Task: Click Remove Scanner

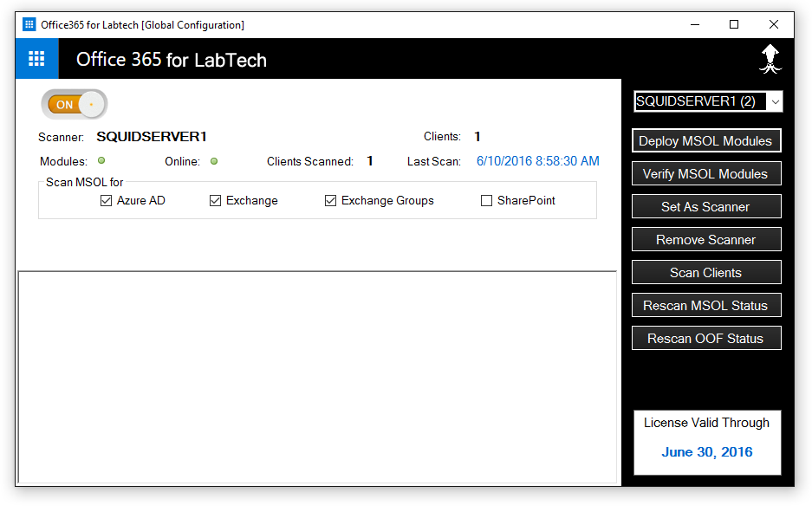Action: click(x=706, y=239)
